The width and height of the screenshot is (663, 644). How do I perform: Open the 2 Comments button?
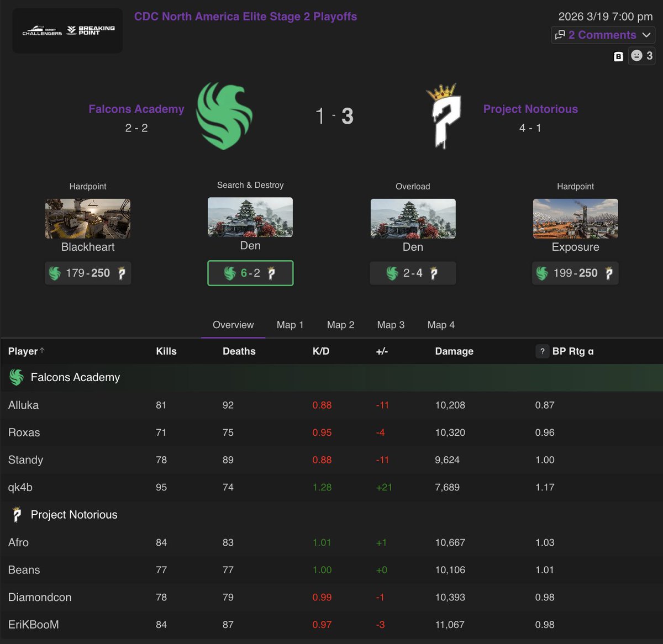(x=603, y=35)
